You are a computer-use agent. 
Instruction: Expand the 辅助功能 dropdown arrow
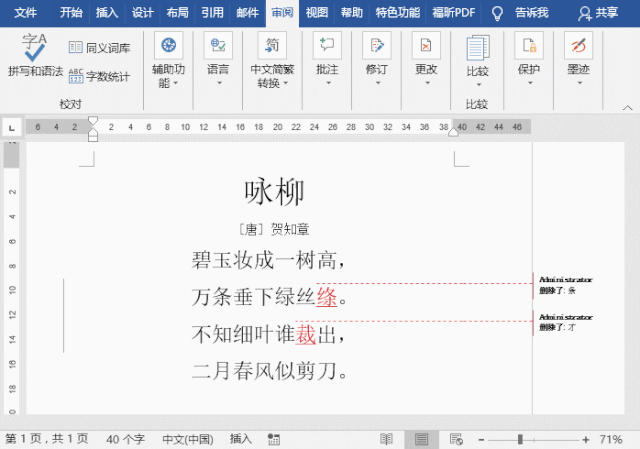tap(176, 83)
